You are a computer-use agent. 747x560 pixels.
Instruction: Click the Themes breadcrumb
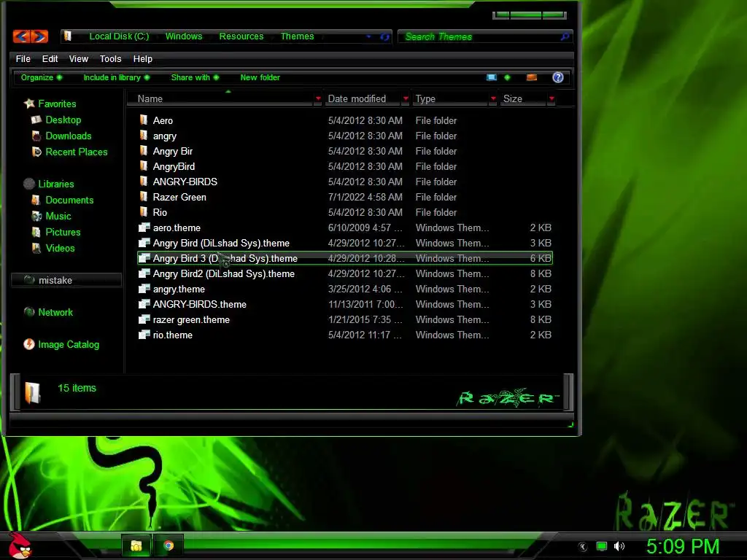(x=298, y=36)
